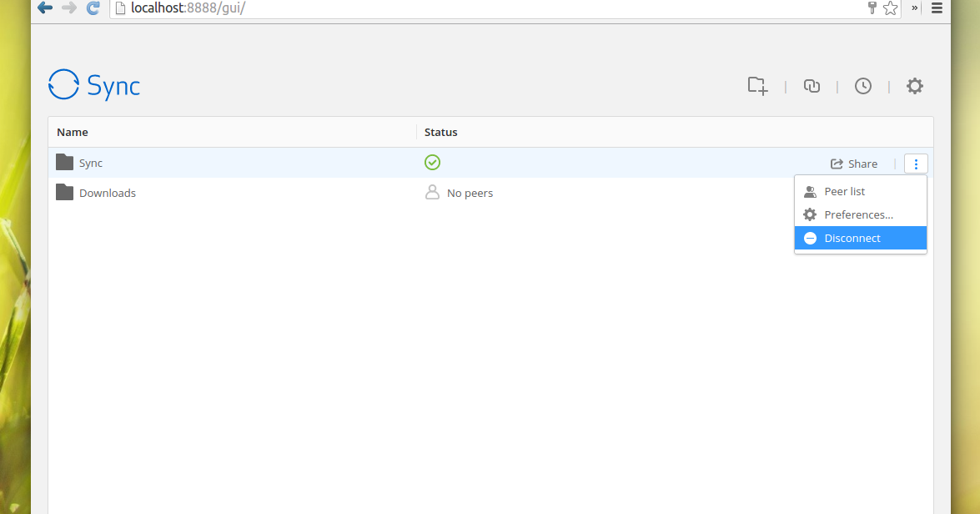Open Sync settings with the gear icon

915,86
